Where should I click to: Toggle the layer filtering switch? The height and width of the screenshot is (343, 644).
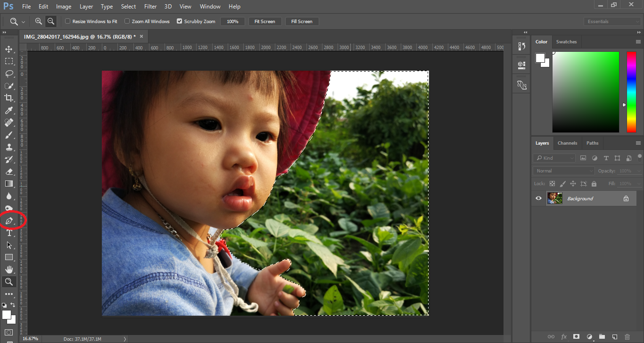(640, 157)
